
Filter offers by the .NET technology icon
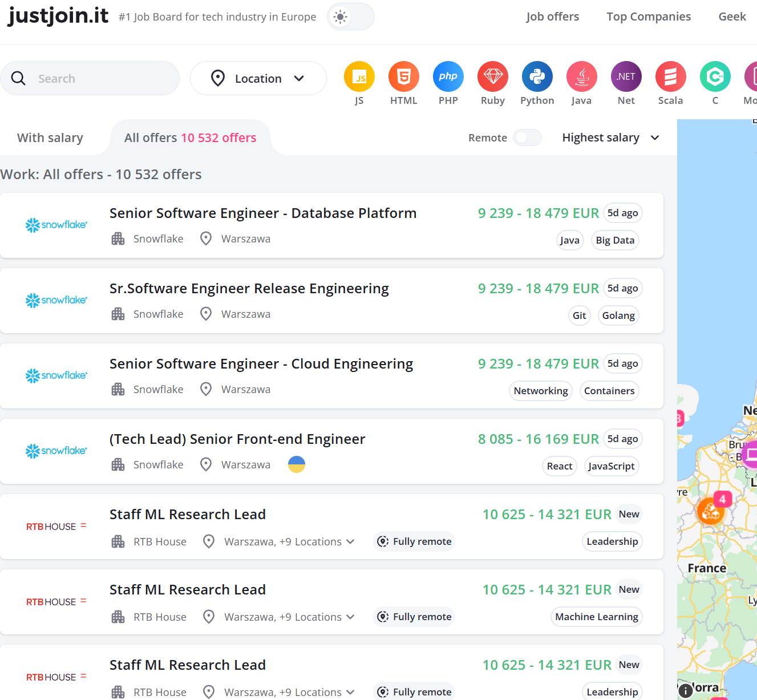tap(626, 76)
